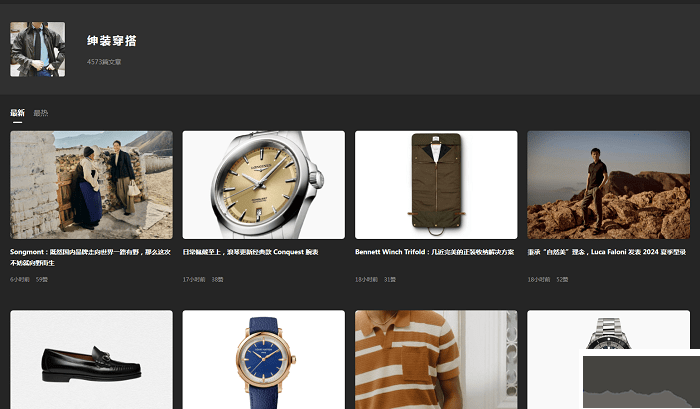
Task: Open the black loafer shoe thumbnail
Action: [x=91, y=359]
